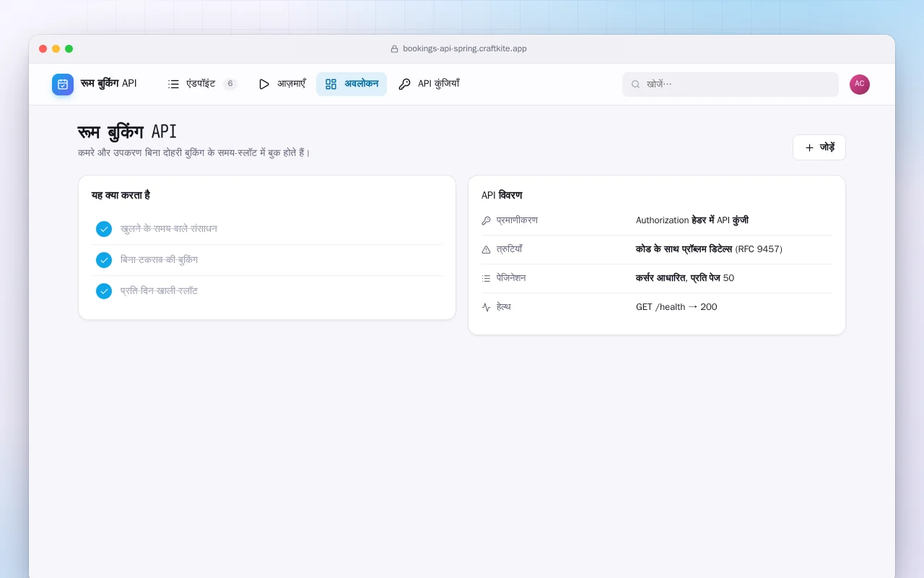Screen dimensions: 924x578
Task: Switch to the आज़माएँ tab
Action: point(282,84)
